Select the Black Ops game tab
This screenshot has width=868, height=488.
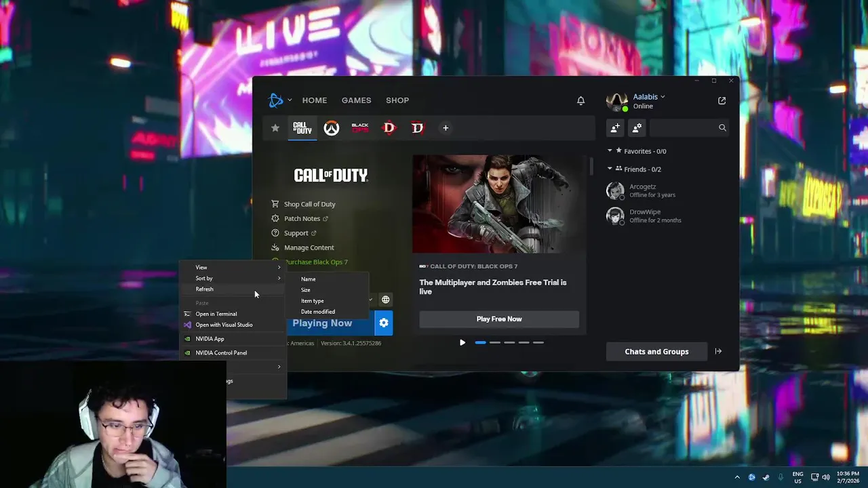click(x=360, y=127)
